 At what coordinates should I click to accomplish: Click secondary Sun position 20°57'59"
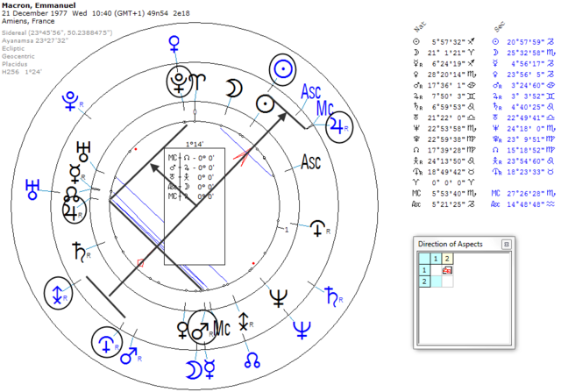526,42
